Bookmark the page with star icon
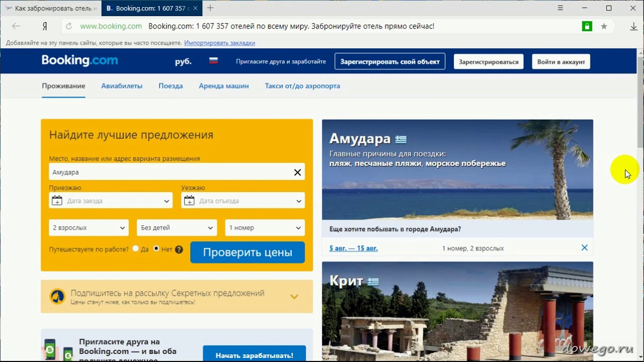Screen dimensions: 644x362 (604, 26)
